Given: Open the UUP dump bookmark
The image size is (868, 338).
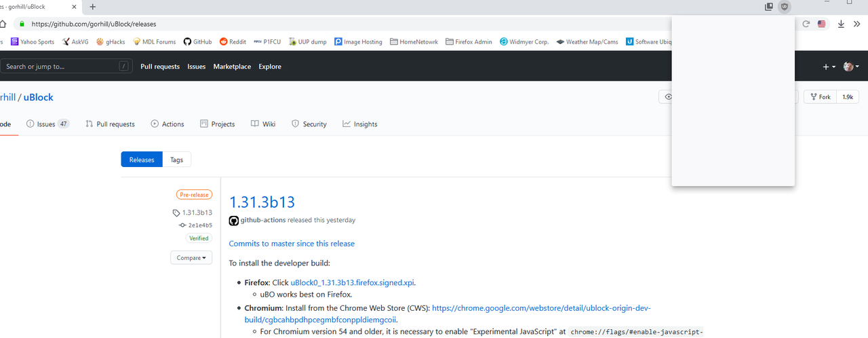Looking at the screenshot, I should (307, 41).
